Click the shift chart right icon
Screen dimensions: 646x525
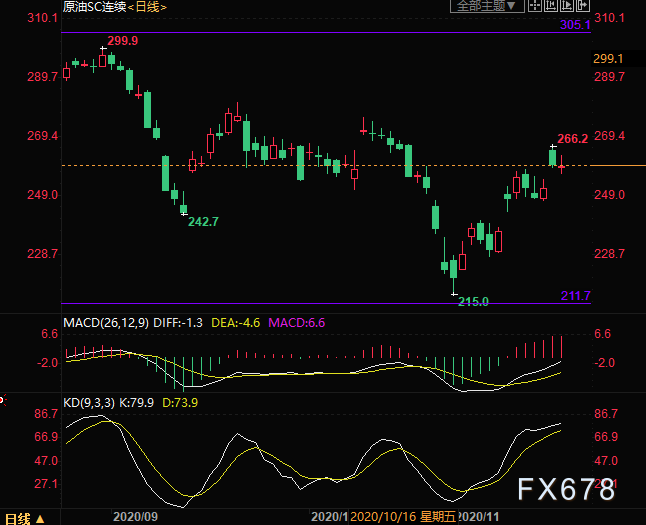pyautogui.click(x=583, y=6)
